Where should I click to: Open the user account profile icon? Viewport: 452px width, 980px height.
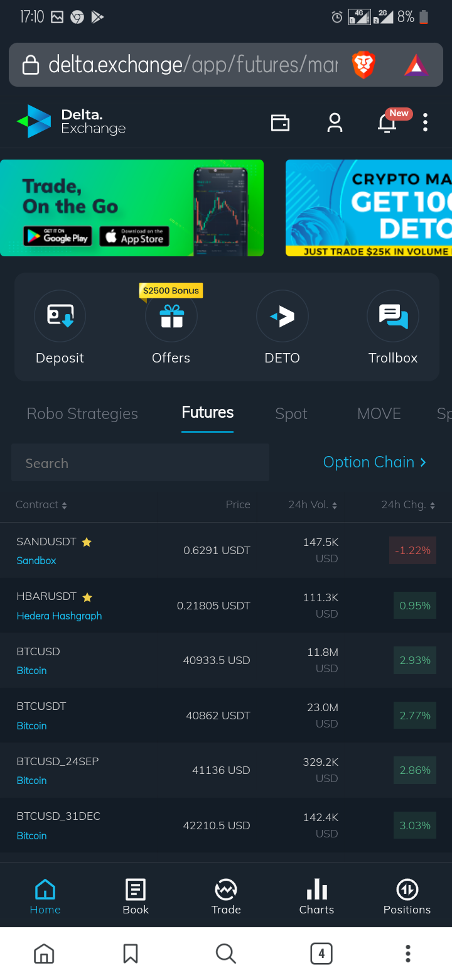point(335,122)
